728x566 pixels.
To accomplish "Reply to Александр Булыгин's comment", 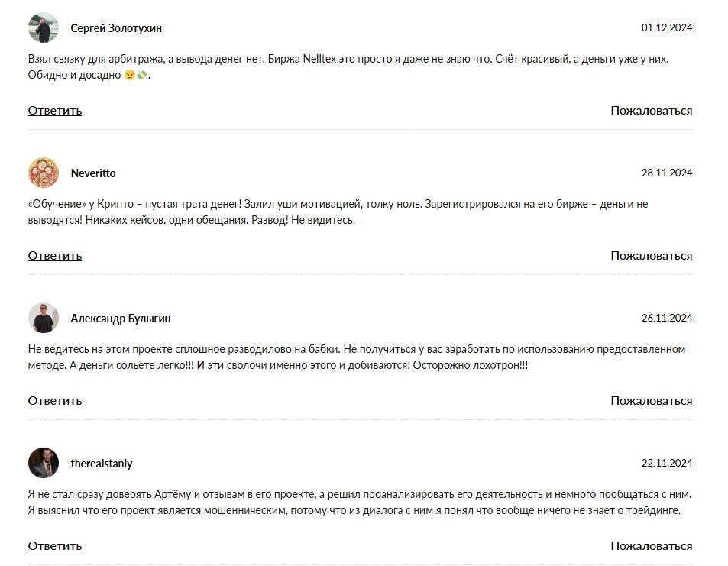I will (x=55, y=401).
